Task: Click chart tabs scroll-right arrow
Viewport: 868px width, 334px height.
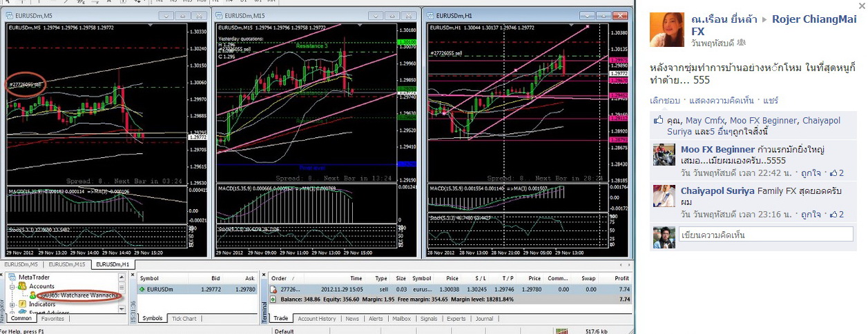Action: tap(628, 265)
